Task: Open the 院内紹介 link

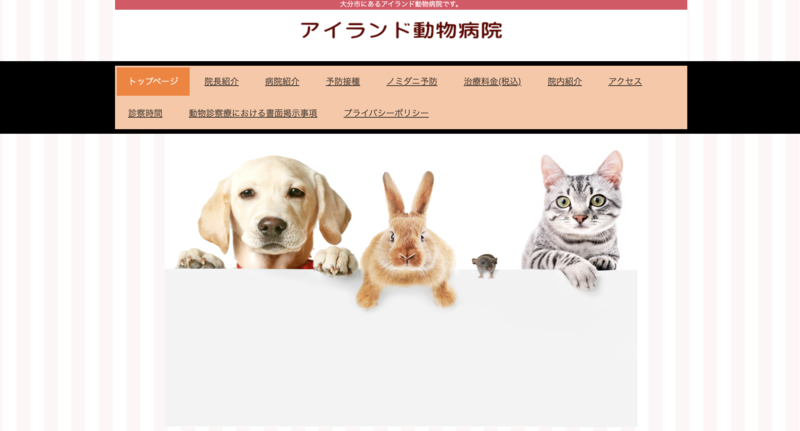Action: (565, 82)
